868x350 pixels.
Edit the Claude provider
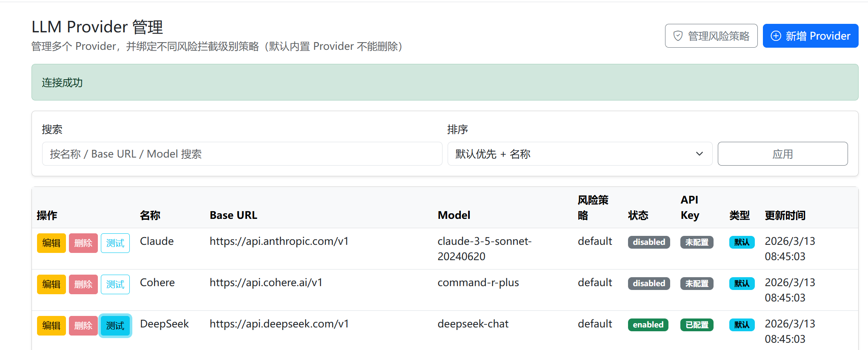point(51,243)
